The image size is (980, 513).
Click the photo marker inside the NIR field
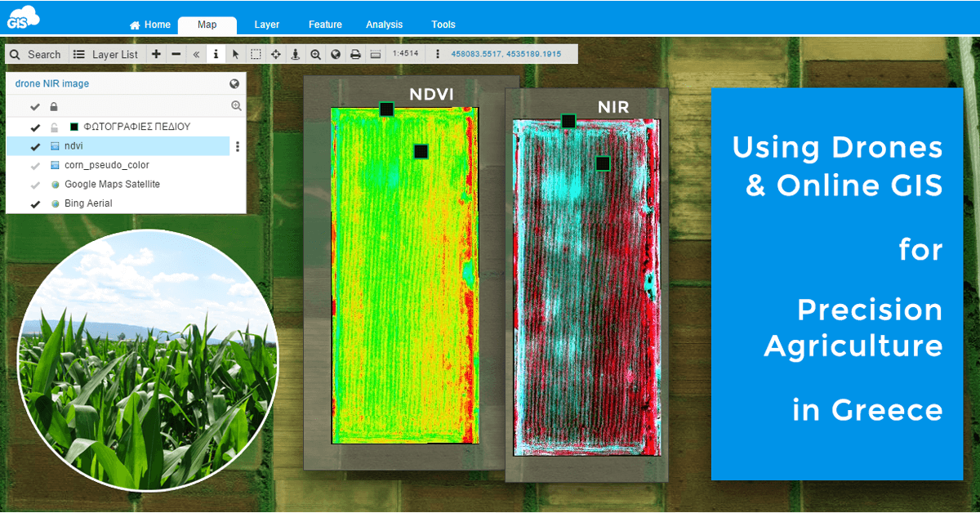(x=603, y=164)
